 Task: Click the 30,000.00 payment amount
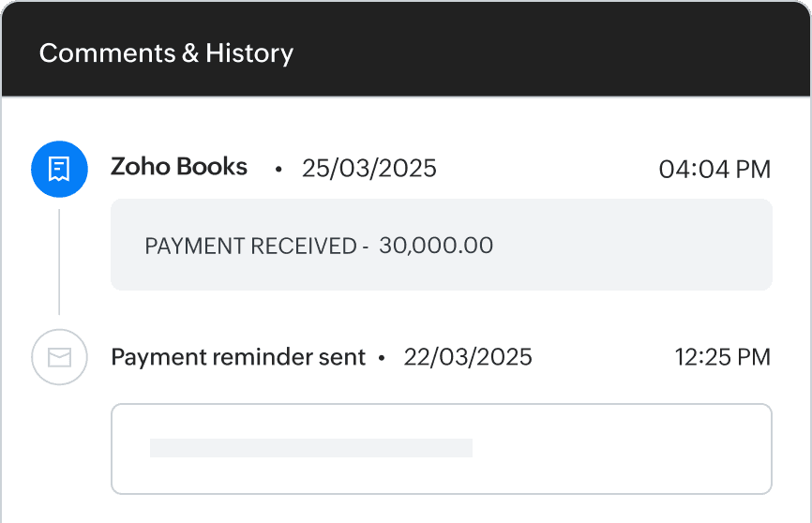tap(436, 247)
